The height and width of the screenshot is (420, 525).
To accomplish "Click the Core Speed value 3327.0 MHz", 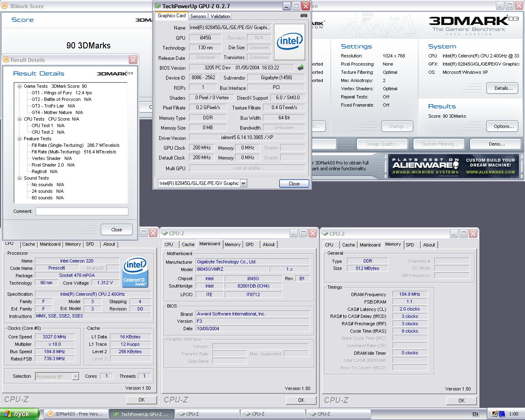I will click(x=54, y=337).
